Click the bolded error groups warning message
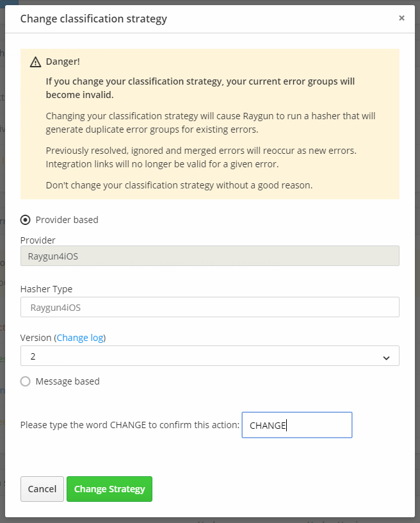This screenshot has height=523, width=420. [198, 88]
